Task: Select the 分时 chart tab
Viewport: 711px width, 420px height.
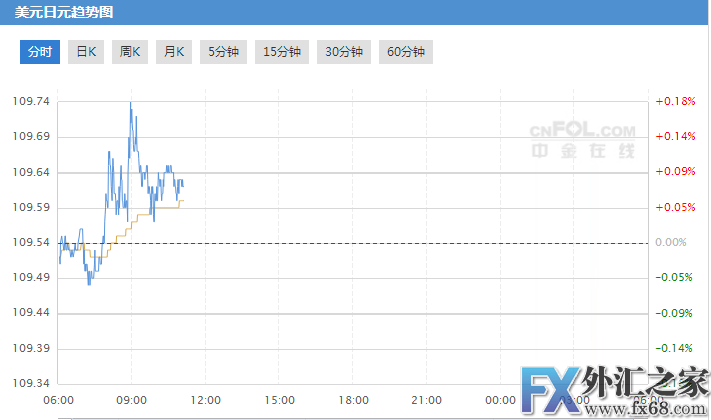Action: [40, 52]
